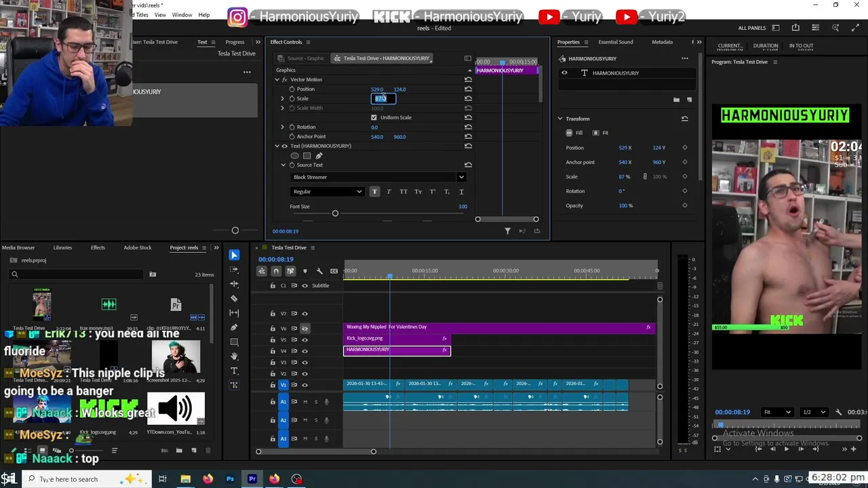Toggle Faux Bold text style
868x488 pixels.
[374, 192]
